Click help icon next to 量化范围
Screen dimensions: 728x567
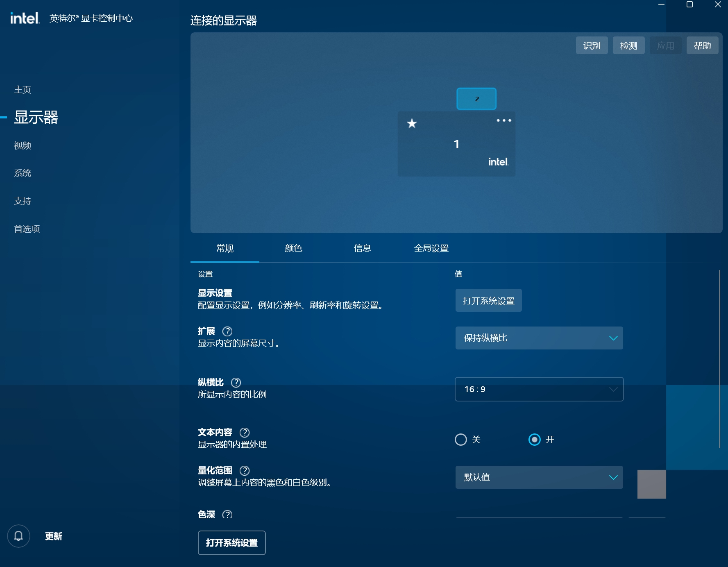(245, 470)
